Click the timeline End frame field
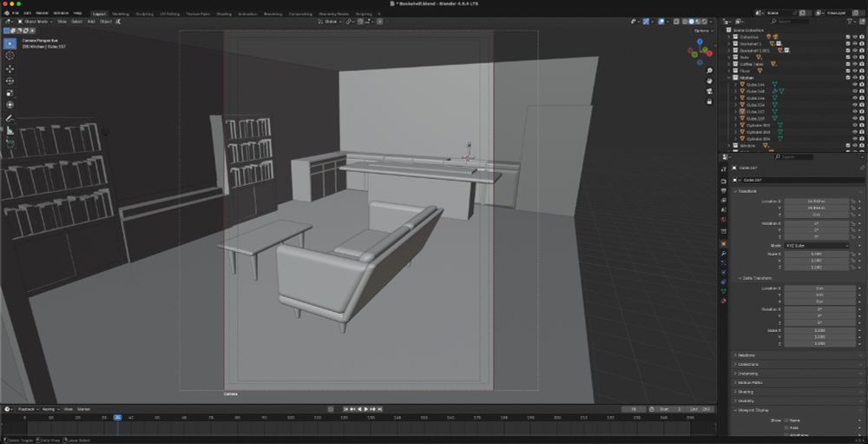The height and width of the screenshot is (444, 868). tap(701, 409)
